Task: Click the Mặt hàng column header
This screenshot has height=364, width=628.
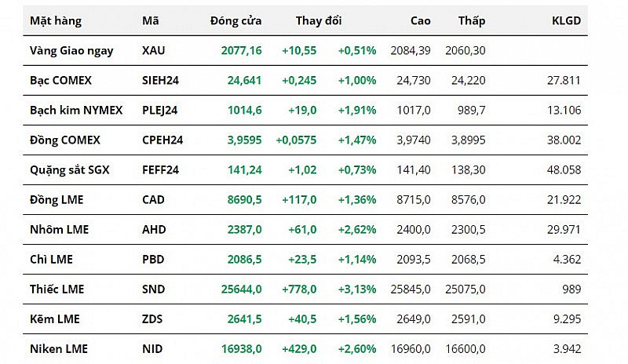Action: click(x=56, y=21)
